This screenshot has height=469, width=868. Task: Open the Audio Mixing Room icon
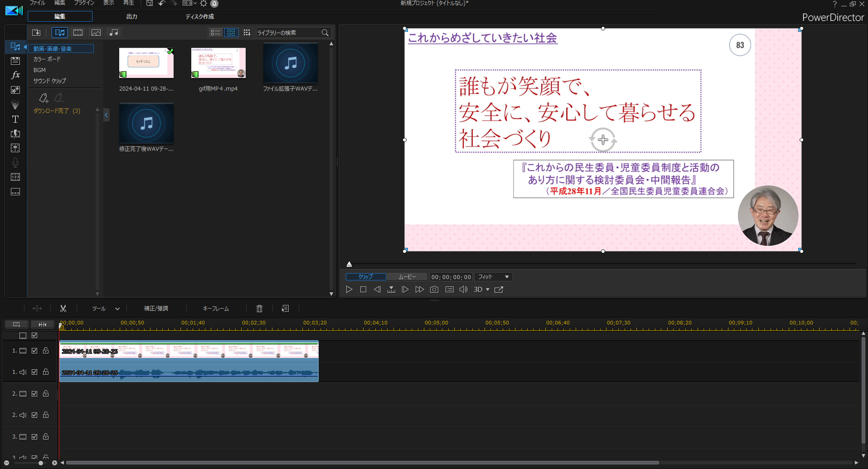click(15, 148)
